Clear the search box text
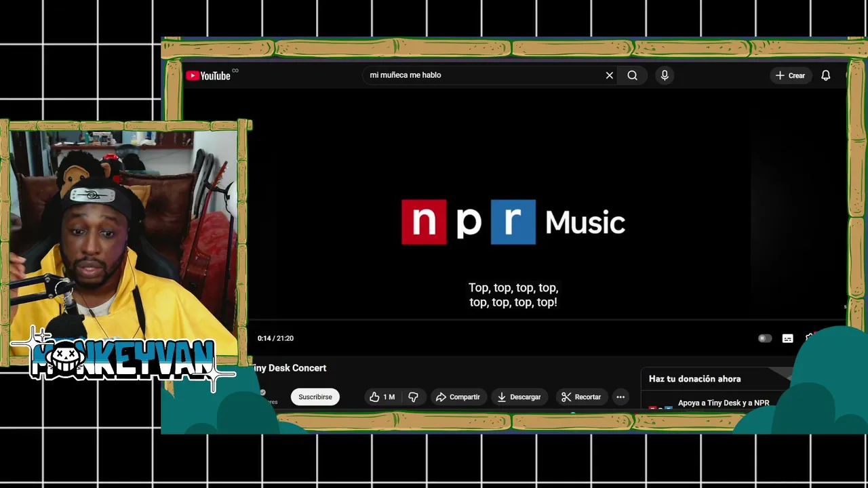868x488 pixels. coord(609,75)
